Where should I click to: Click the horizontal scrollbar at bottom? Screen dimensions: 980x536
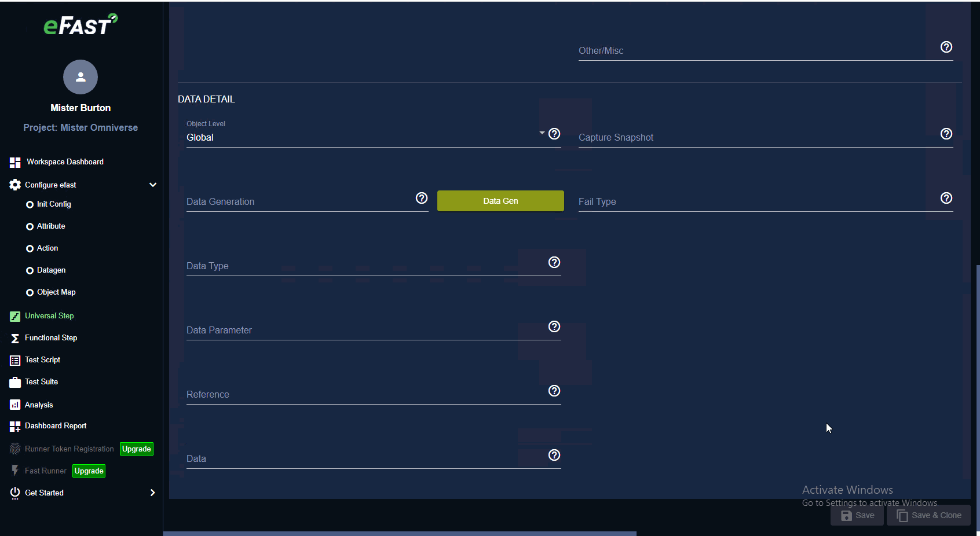[x=400, y=533]
